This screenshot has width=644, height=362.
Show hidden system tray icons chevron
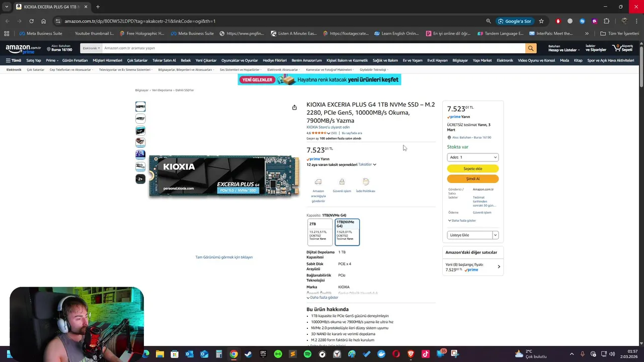572,354
